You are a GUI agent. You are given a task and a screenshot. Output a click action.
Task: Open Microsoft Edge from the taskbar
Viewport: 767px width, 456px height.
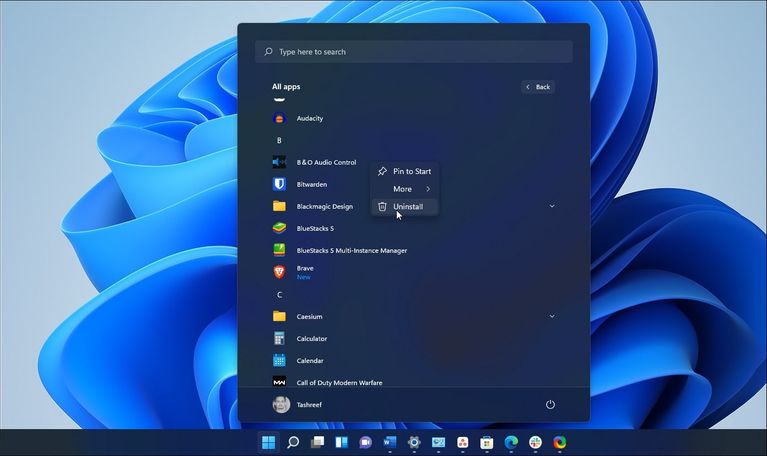[x=511, y=442]
